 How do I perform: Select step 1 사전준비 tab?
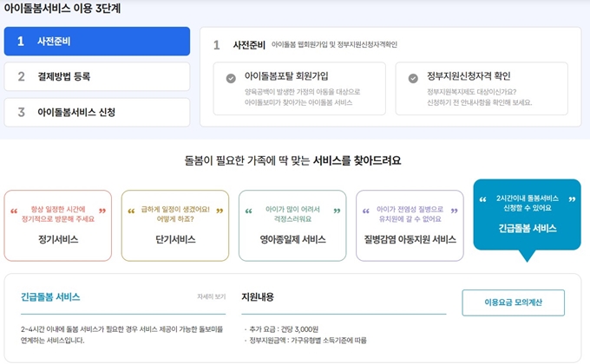(97, 42)
